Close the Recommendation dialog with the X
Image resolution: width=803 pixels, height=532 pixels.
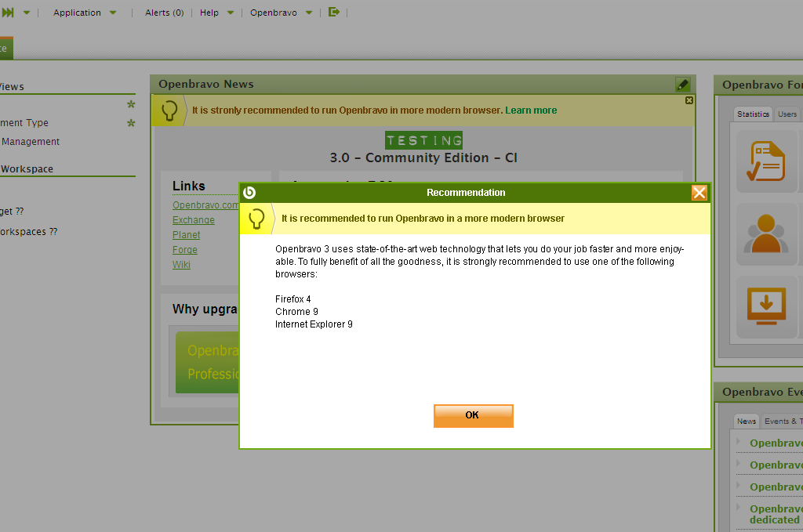click(699, 193)
